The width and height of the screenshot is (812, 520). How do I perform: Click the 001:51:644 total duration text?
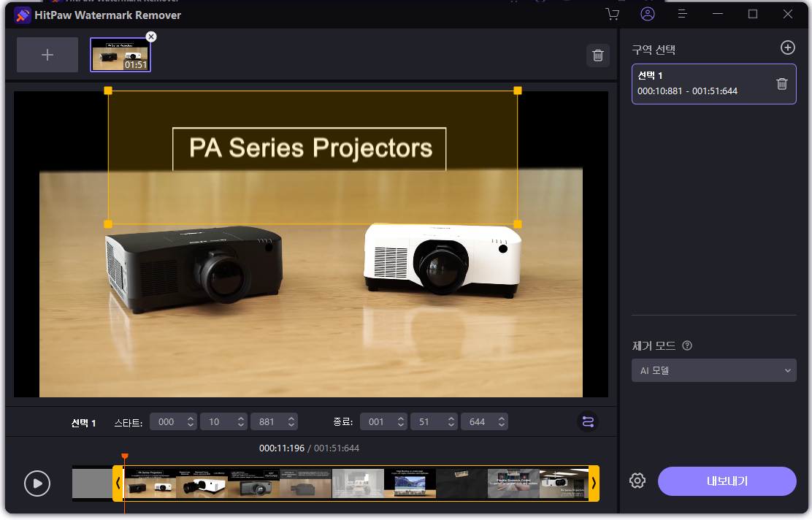337,448
